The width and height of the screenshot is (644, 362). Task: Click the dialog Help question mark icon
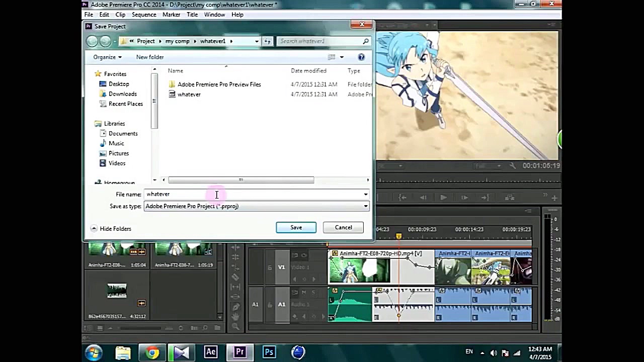[x=361, y=57]
